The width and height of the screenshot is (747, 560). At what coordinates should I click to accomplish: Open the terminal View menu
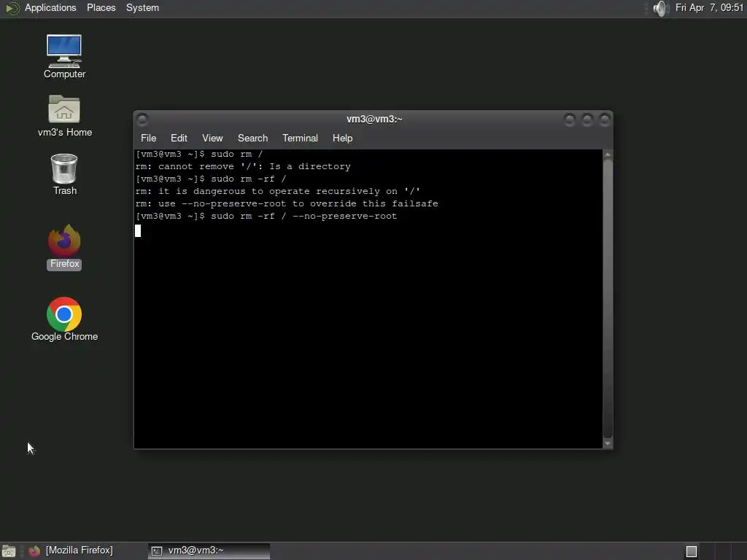tap(212, 138)
